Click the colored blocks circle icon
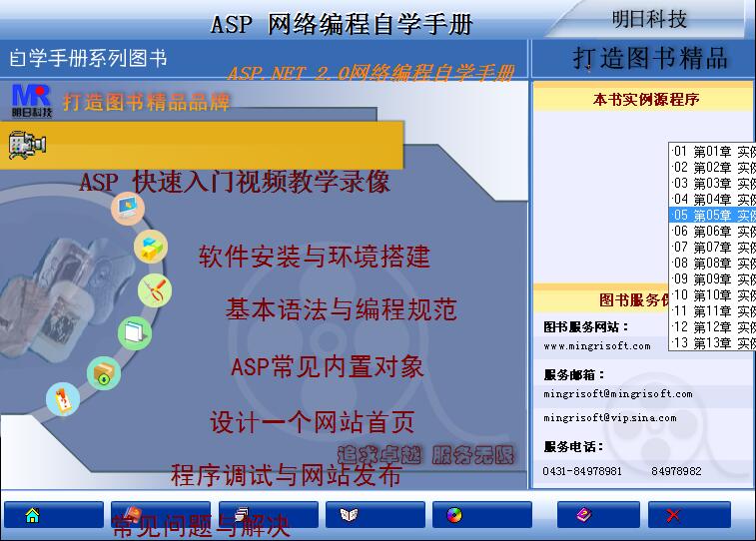Viewport: 756px width, 541px height. [151, 248]
